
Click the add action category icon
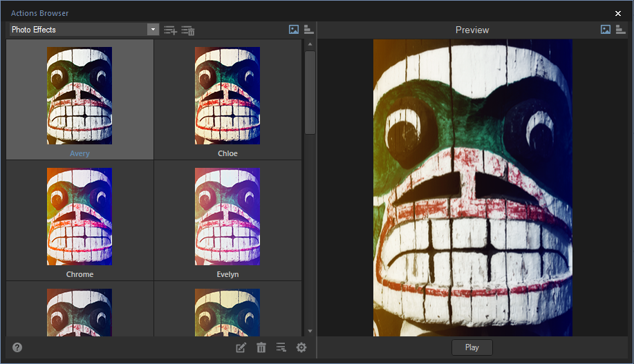pyautogui.click(x=170, y=30)
